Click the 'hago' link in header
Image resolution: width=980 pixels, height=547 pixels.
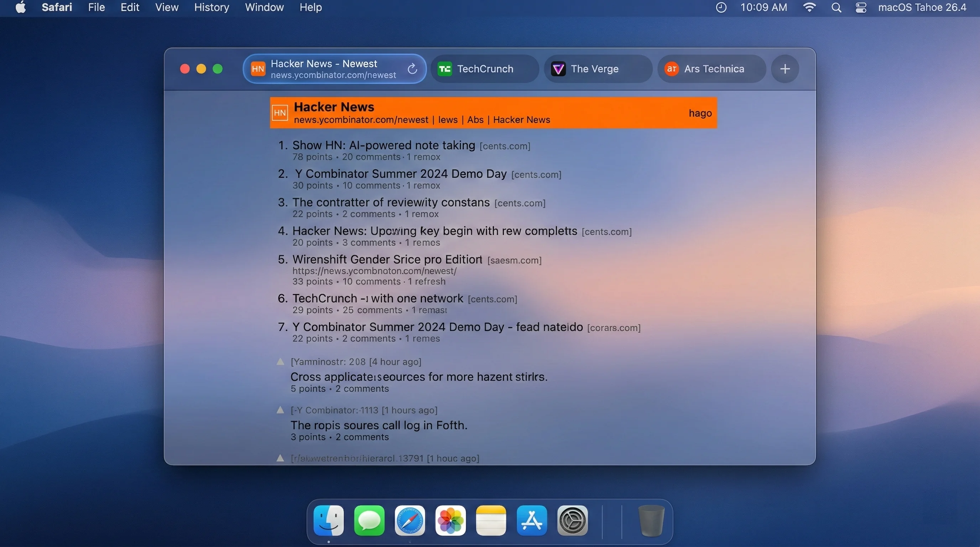click(x=700, y=113)
